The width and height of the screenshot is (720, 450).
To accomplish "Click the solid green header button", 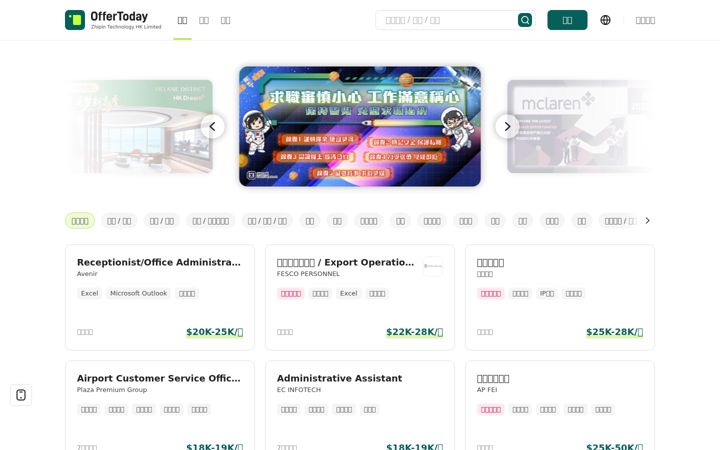I will [567, 20].
